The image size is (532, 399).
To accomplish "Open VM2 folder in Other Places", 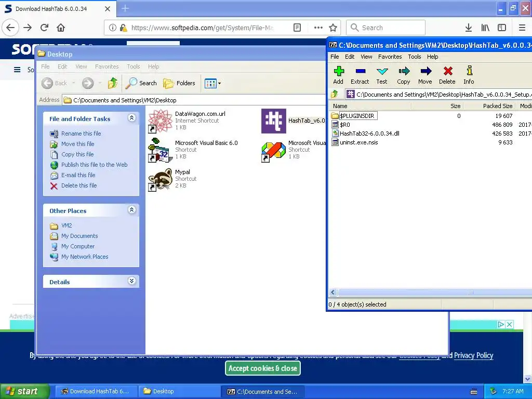I will (66, 225).
